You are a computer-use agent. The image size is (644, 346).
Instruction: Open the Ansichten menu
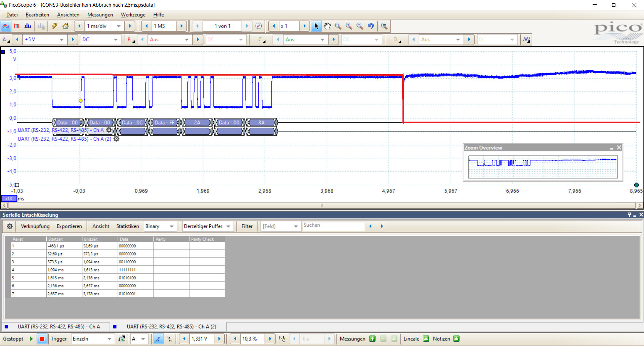(68, 15)
